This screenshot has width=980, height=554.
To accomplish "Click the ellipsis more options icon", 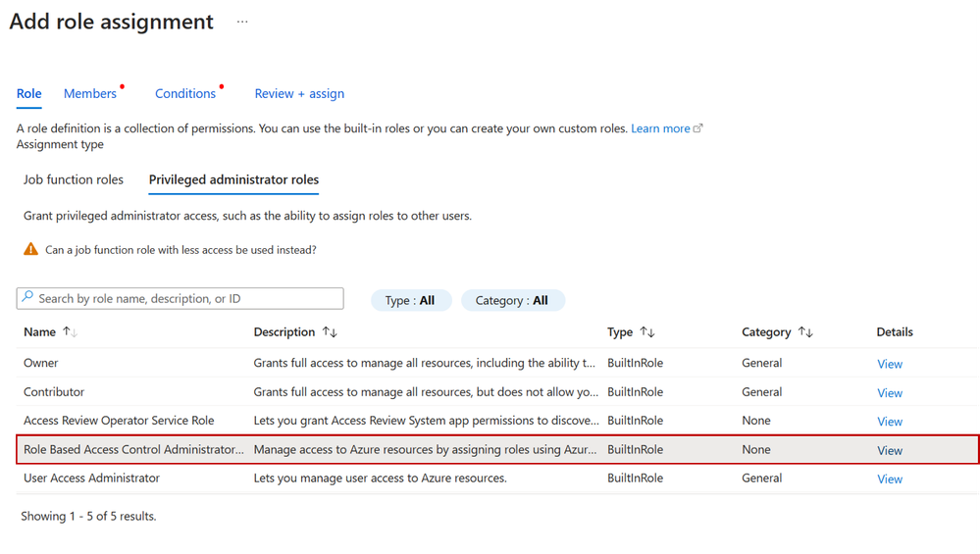I will pyautogui.click(x=242, y=22).
